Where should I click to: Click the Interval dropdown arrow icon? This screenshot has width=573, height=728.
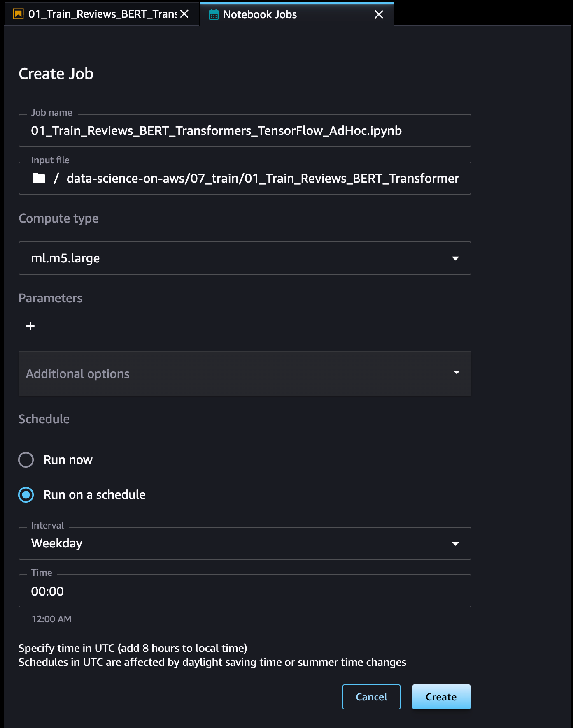(455, 543)
